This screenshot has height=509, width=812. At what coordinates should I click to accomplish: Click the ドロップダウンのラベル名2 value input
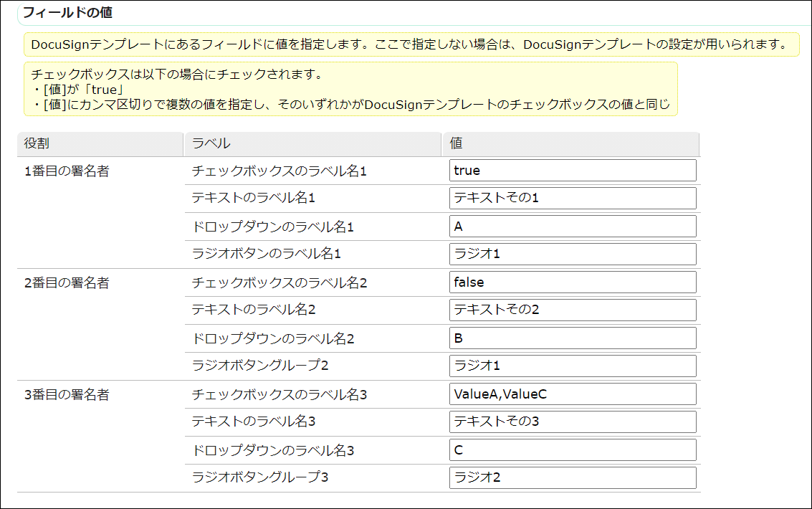tap(573, 338)
